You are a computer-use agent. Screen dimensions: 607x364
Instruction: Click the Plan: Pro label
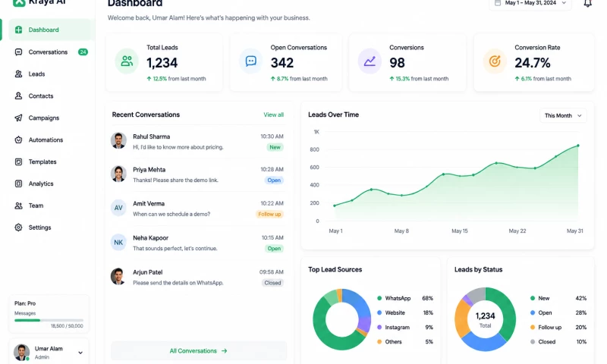[25, 303]
